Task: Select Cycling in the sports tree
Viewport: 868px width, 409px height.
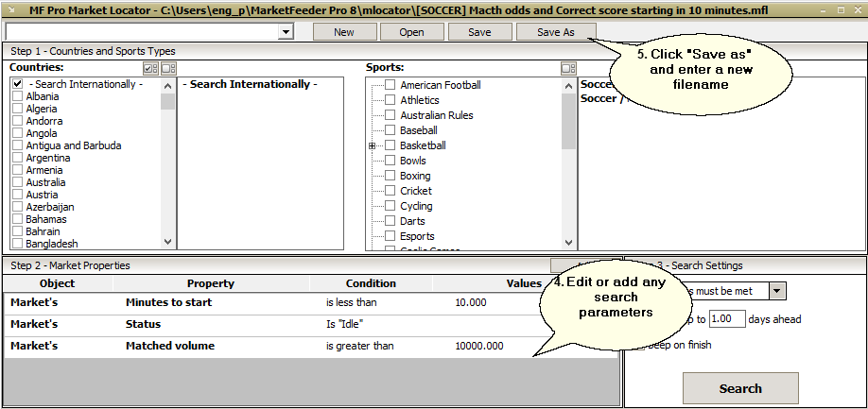Action: tap(416, 206)
